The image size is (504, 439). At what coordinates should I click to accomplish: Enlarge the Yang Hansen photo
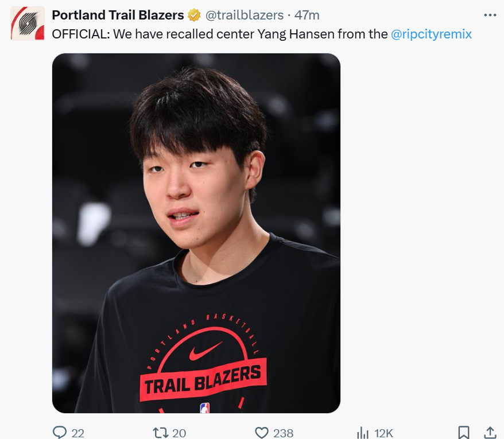196,172
